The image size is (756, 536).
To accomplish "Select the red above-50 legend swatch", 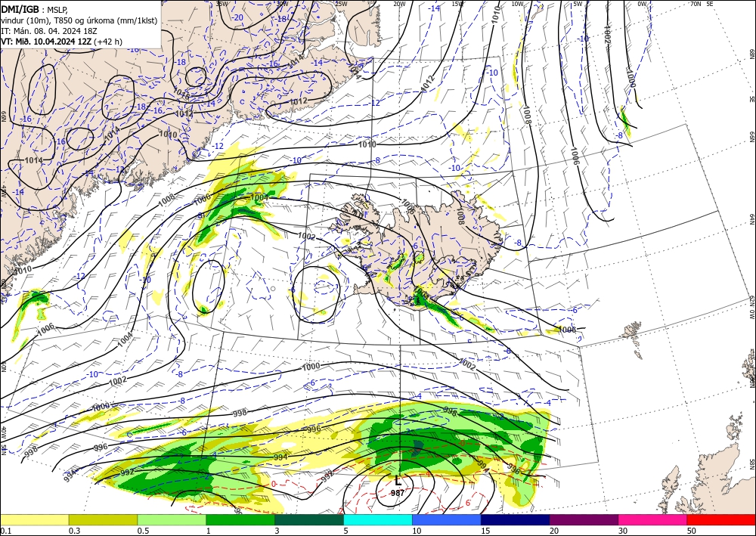I will coord(721,519).
